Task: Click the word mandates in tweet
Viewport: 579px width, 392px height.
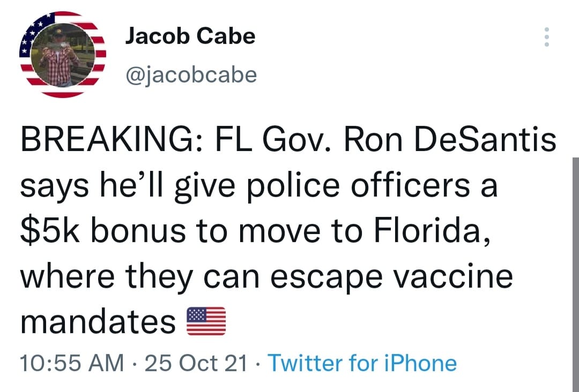Action: click(98, 322)
